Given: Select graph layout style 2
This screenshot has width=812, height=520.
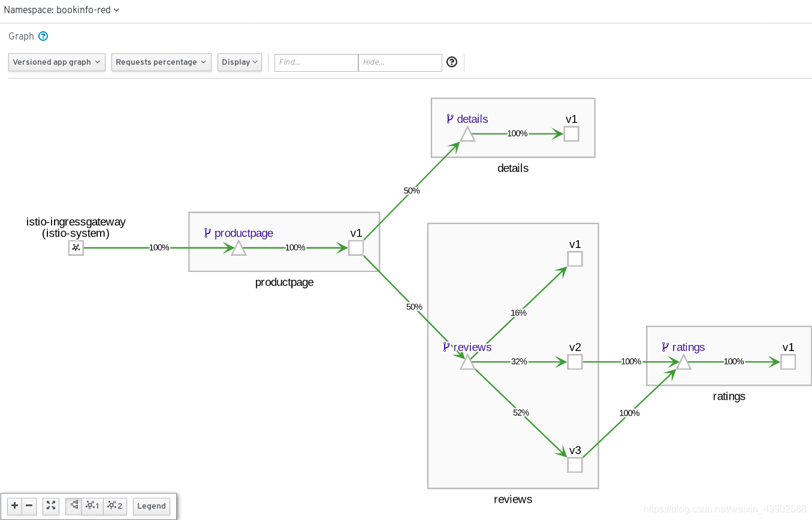Looking at the screenshot, I should pyautogui.click(x=115, y=506).
